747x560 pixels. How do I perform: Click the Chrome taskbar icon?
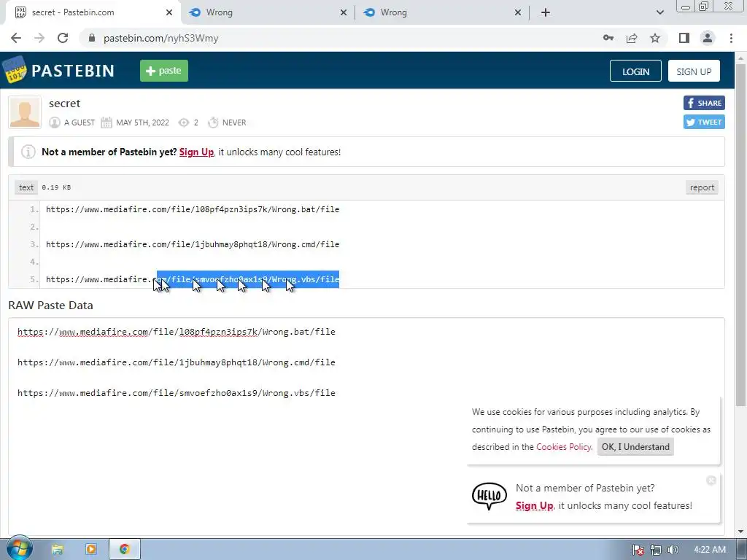coord(124,550)
